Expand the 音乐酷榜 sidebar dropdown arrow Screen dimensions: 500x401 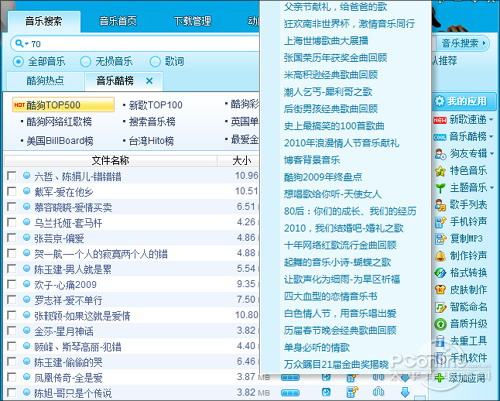point(491,137)
